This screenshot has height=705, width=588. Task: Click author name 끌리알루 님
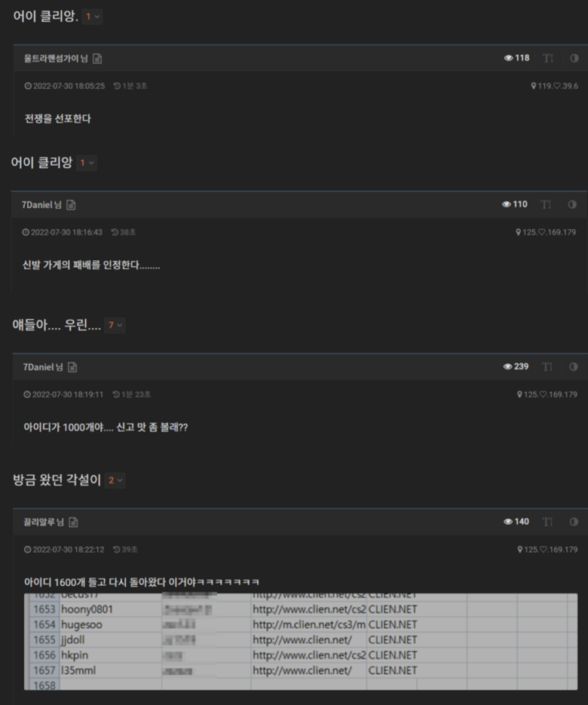coord(44,522)
